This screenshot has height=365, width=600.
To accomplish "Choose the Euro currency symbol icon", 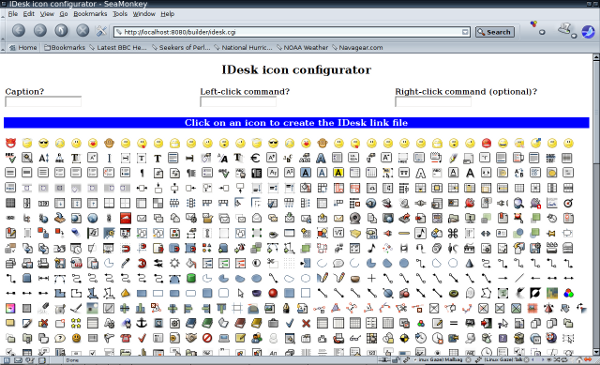I will (x=256, y=158).
